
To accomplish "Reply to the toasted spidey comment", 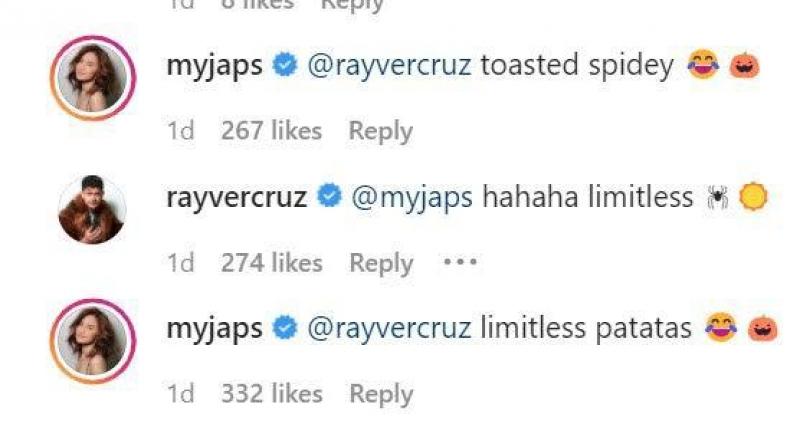I will click(x=380, y=131).
